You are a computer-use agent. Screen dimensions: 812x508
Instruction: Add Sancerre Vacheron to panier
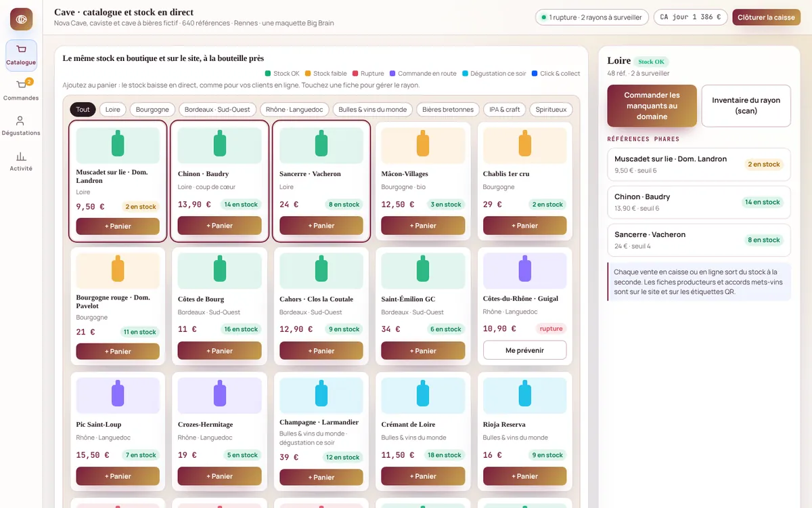[x=321, y=226]
